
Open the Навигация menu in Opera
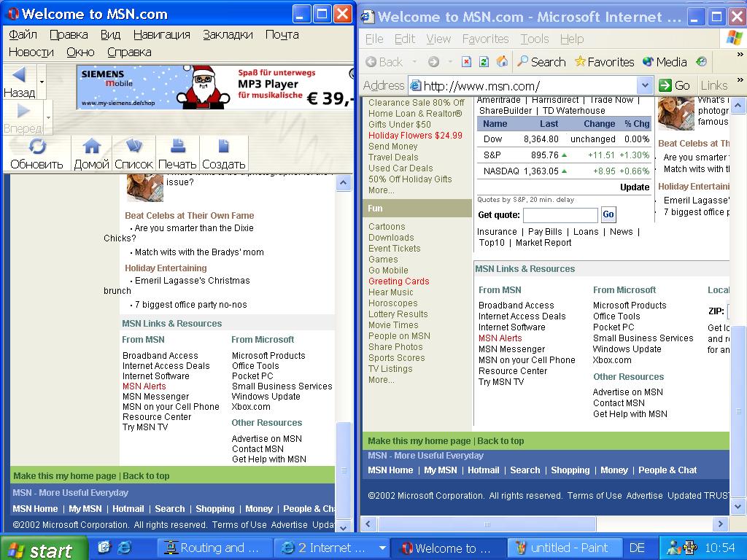click(161, 34)
